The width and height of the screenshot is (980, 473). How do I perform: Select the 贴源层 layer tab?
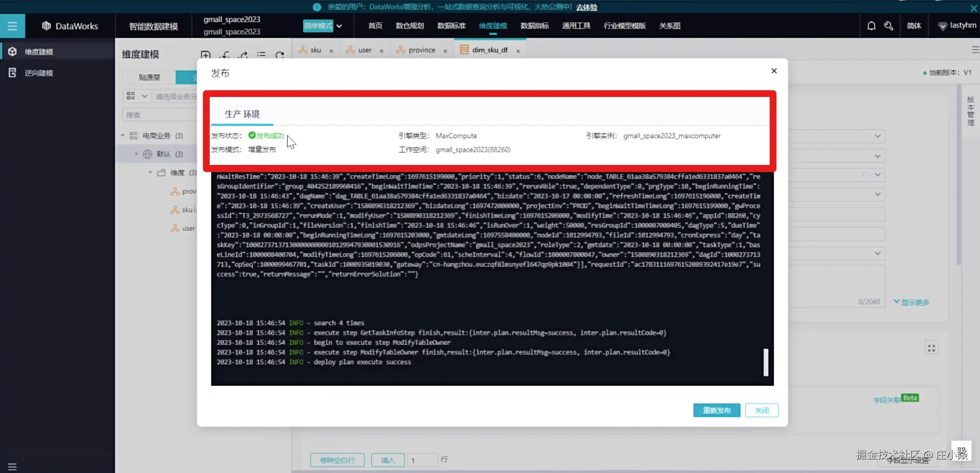click(149, 78)
